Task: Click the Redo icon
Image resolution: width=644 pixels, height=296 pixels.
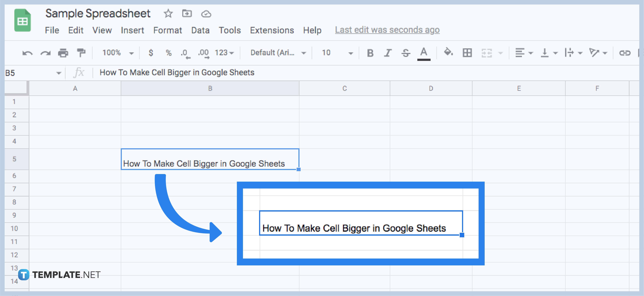Action: (45, 53)
